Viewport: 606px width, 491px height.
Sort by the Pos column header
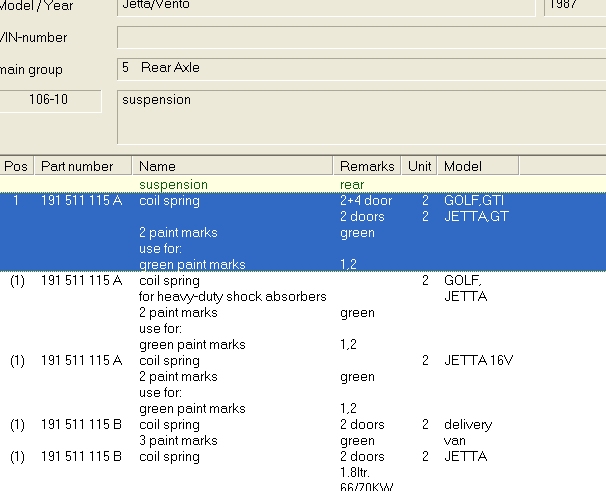[x=17, y=166]
